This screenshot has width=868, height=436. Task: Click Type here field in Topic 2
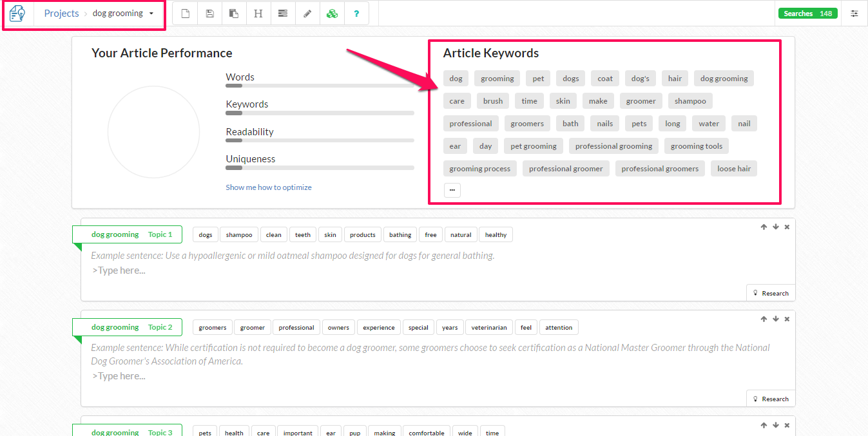tap(119, 376)
